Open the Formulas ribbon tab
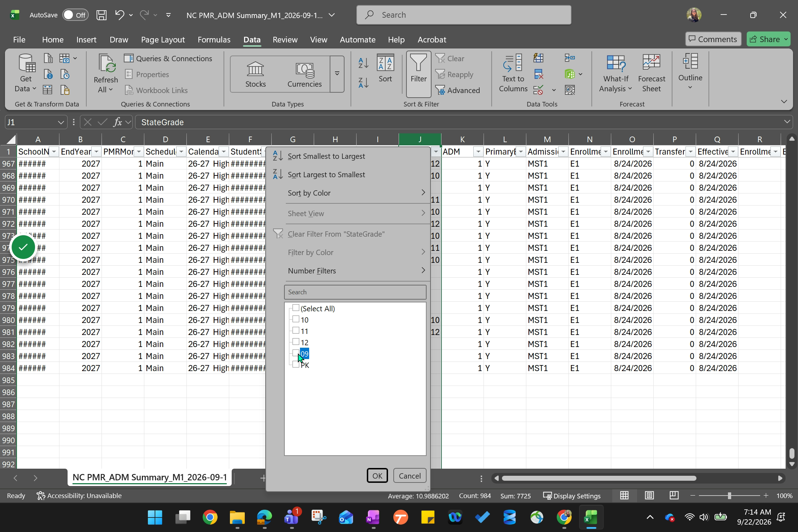 (x=214, y=40)
